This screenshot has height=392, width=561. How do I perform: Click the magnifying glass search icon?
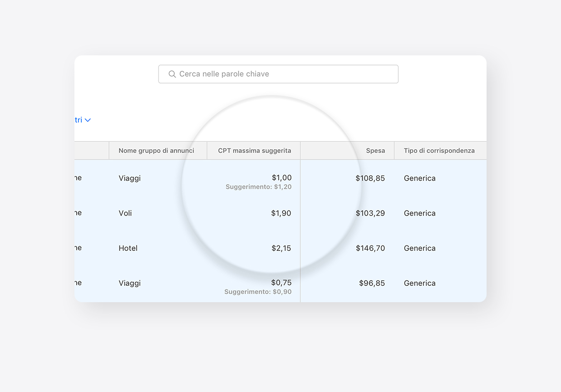coord(172,74)
